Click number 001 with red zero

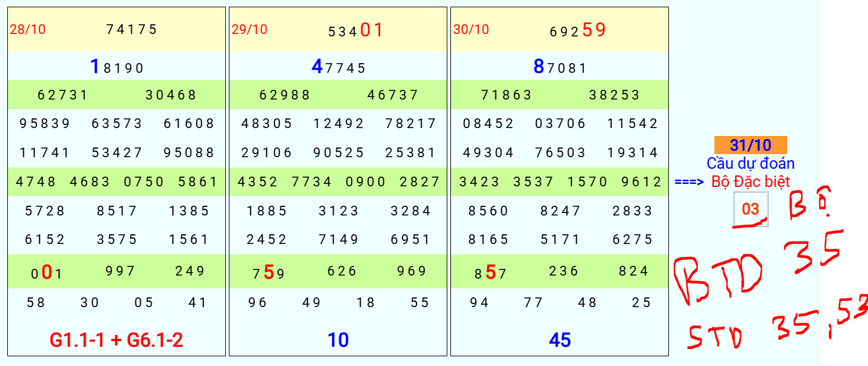[x=47, y=273]
